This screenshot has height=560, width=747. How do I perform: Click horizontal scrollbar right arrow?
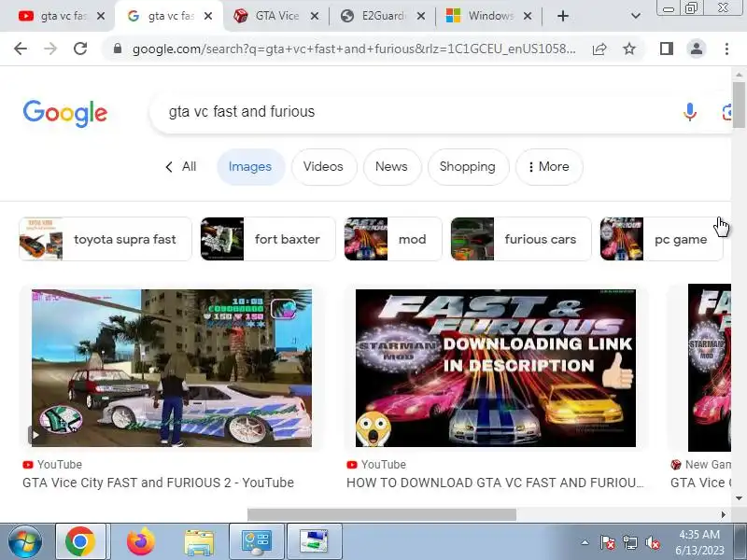723,515
